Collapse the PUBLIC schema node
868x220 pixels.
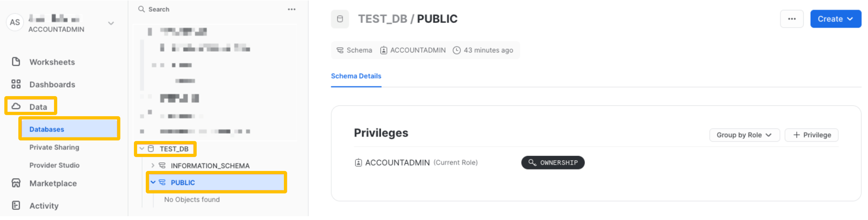[153, 182]
